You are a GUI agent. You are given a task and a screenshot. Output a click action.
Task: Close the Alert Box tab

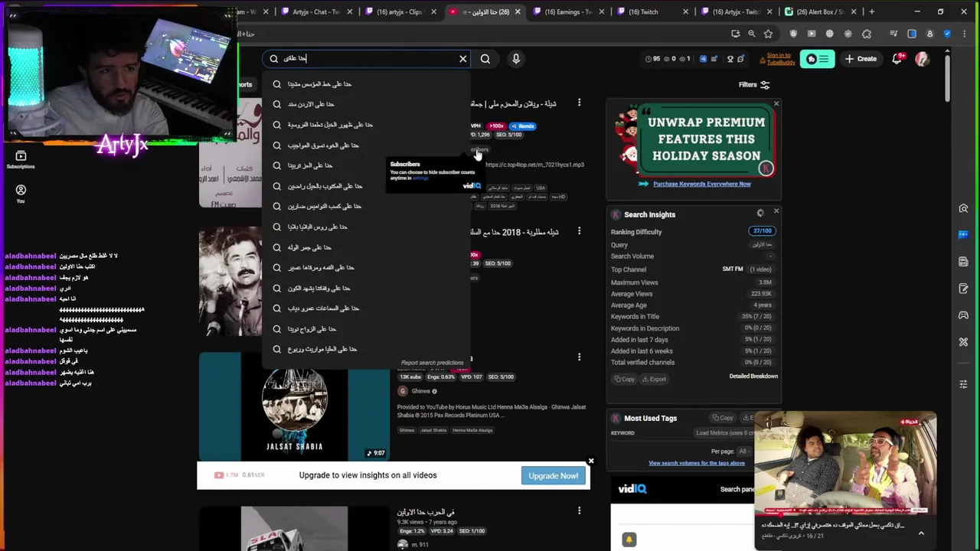854,11
